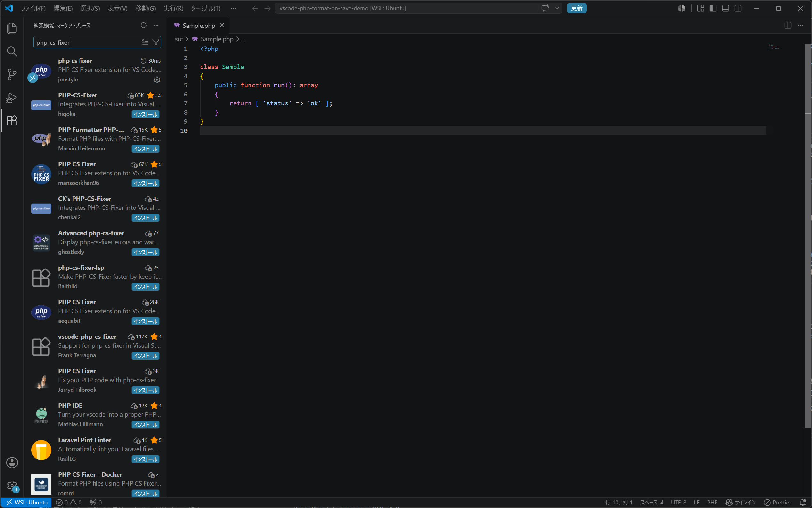This screenshot has height=508, width=812.
Task: Install Advanced php-cs-fixer by ghostlexly
Action: coord(145,252)
